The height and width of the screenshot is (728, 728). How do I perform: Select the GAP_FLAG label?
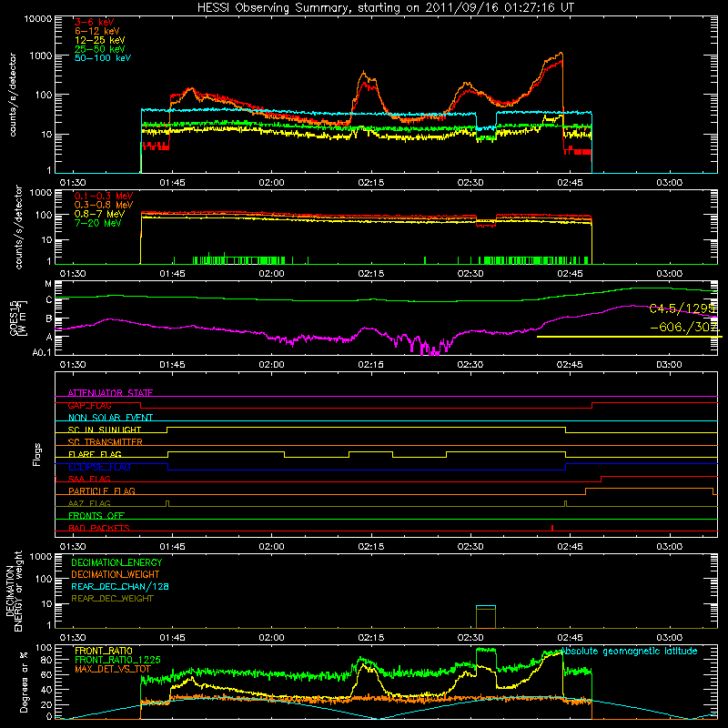pyautogui.click(x=89, y=405)
